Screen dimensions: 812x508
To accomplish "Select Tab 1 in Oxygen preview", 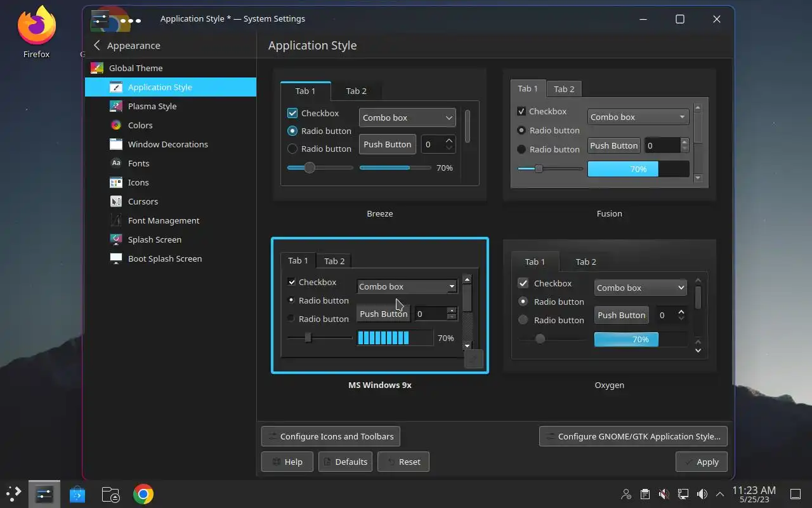I will [535, 262].
